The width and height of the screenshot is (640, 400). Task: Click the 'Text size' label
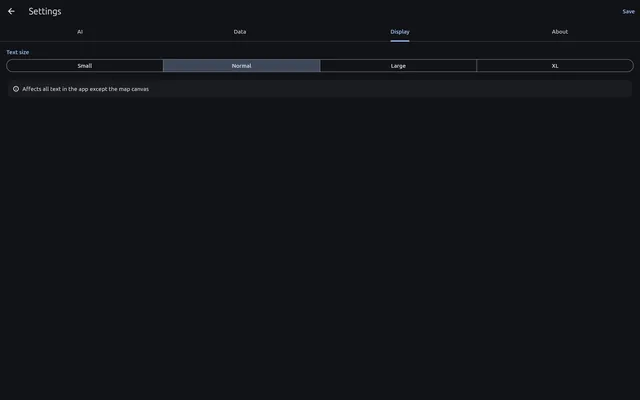click(x=18, y=52)
